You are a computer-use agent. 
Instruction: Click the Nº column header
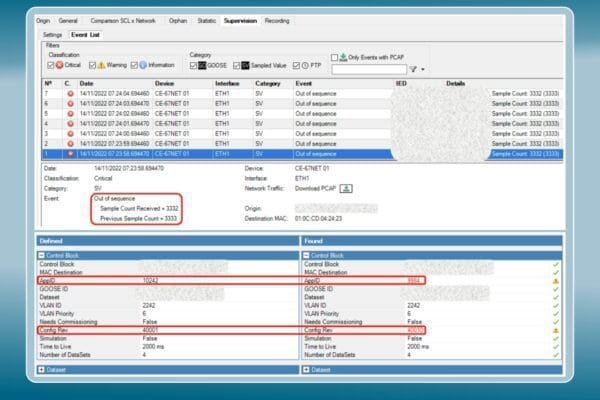tap(48, 83)
